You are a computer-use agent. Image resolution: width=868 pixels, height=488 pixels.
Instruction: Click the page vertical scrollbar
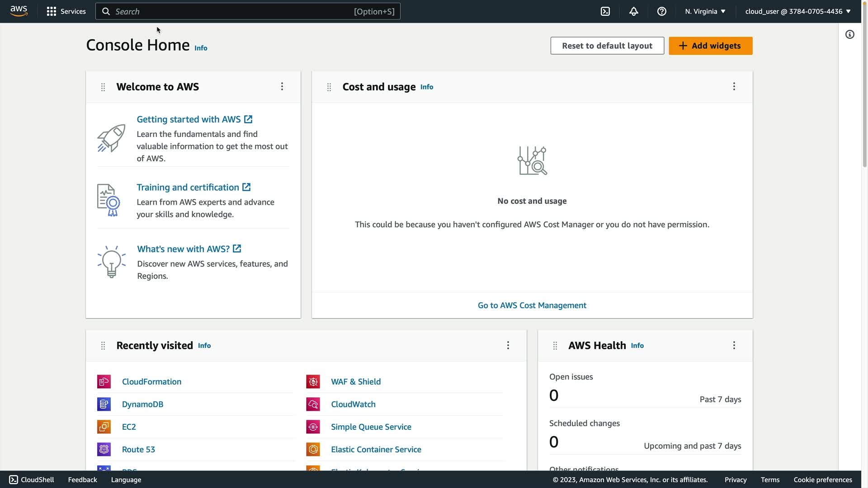864,95
